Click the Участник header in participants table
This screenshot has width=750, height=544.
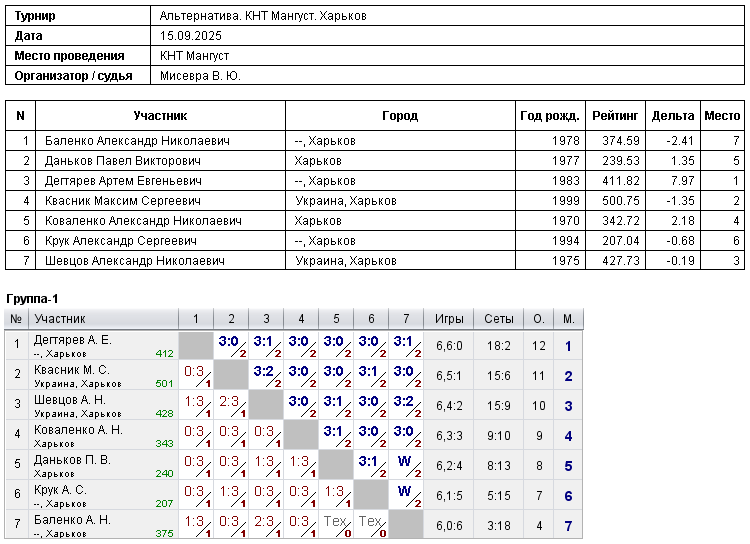click(x=160, y=116)
